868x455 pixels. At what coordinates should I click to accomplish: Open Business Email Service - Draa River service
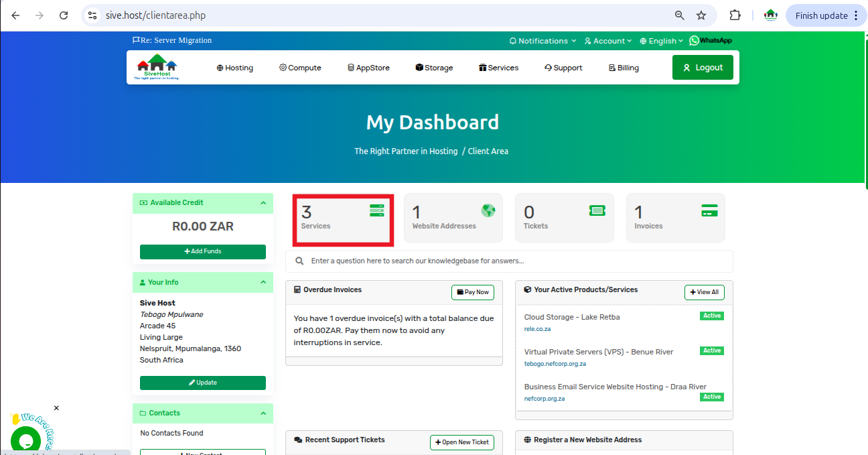(x=616, y=387)
